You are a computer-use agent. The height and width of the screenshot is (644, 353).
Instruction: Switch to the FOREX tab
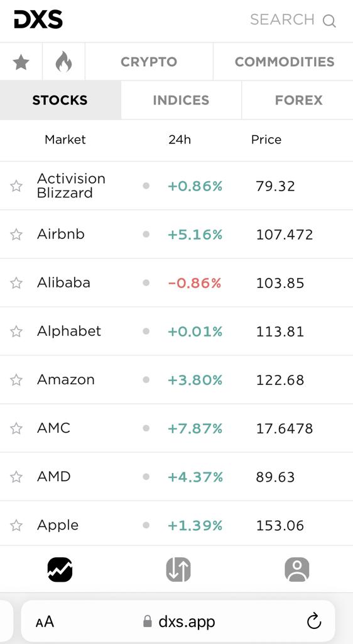298,100
